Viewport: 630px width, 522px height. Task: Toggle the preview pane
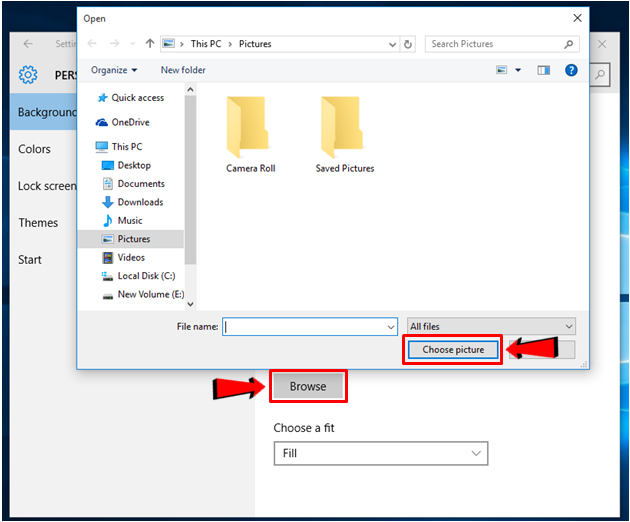[x=544, y=70]
